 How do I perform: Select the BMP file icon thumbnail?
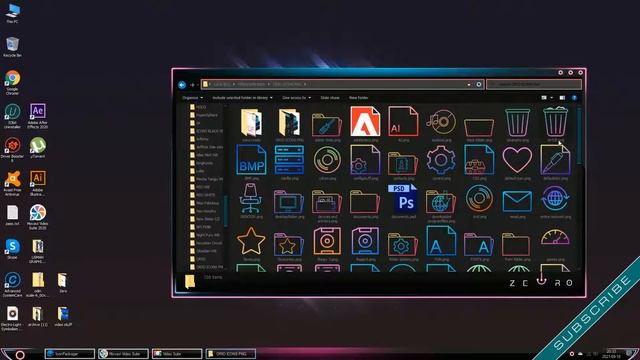[251, 160]
